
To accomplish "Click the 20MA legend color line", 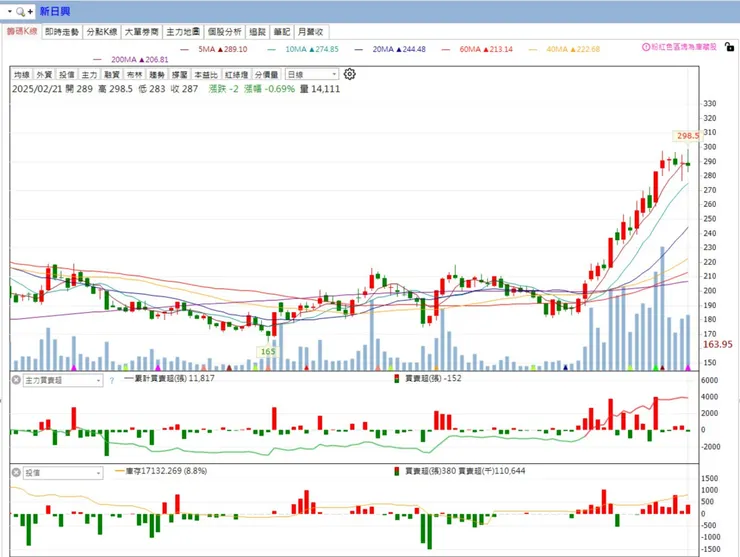I will [359, 50].
